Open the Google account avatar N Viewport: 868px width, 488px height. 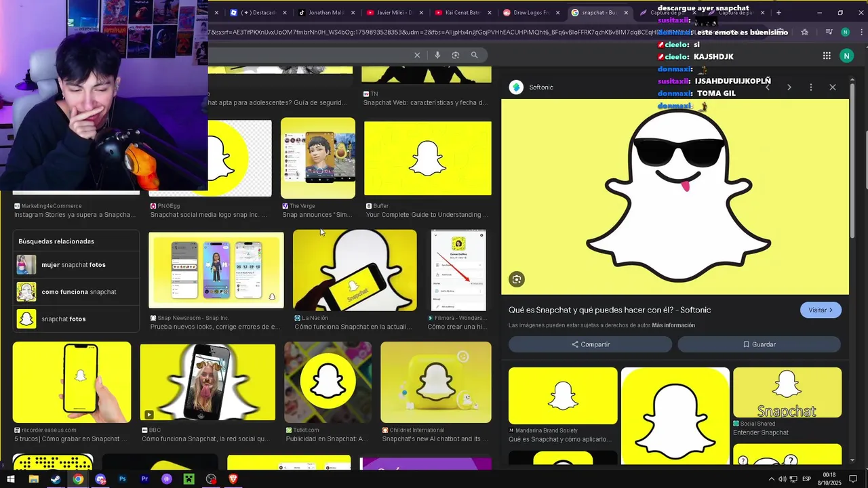pos(846,56)
